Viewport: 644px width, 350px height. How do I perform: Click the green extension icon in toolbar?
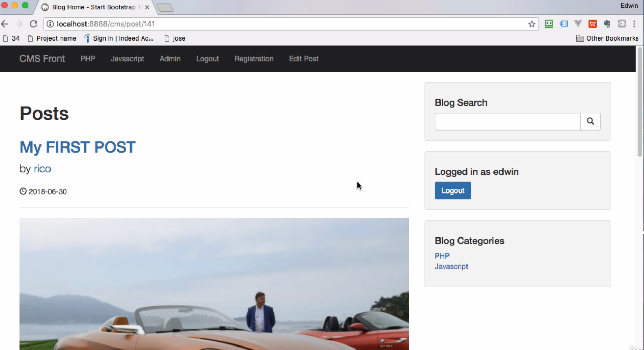(x=549, y=24)
